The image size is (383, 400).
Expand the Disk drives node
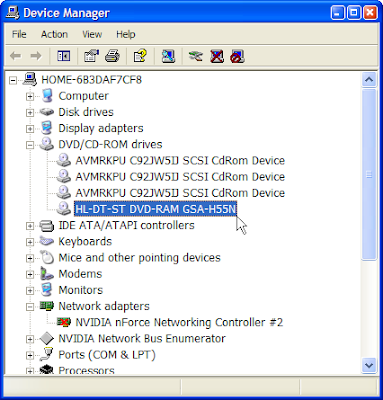tap(30, 113)
